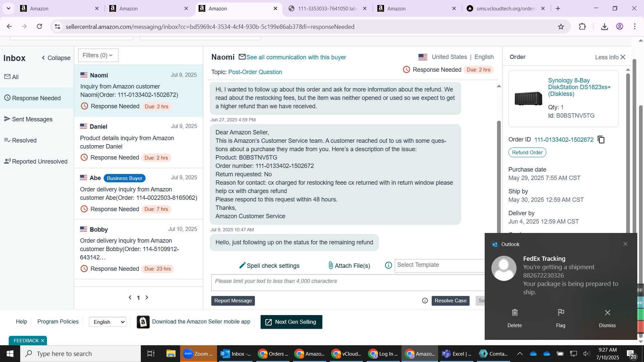Screen dimensions: 644x362
Task: Open the Filters (0) dropdown
Action: (98, 55)
